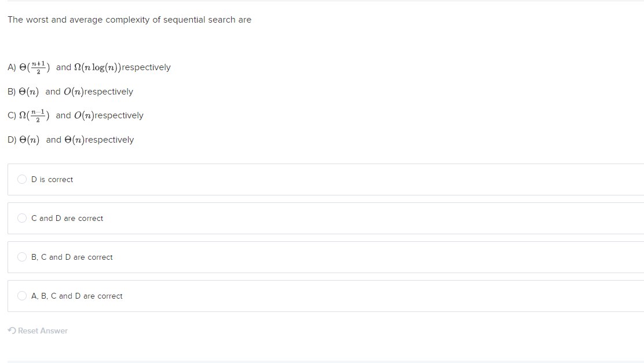The height and width of the screenshot is (363, 644).
Task: Click option D's second Θ(n) respectively text
Action: [99, 140]
